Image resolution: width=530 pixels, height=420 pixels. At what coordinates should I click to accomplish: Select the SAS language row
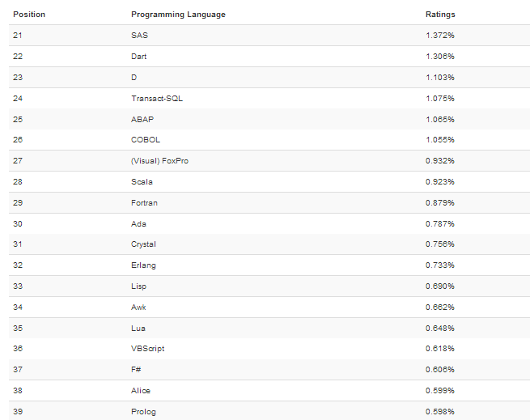[x=139, y=36]
